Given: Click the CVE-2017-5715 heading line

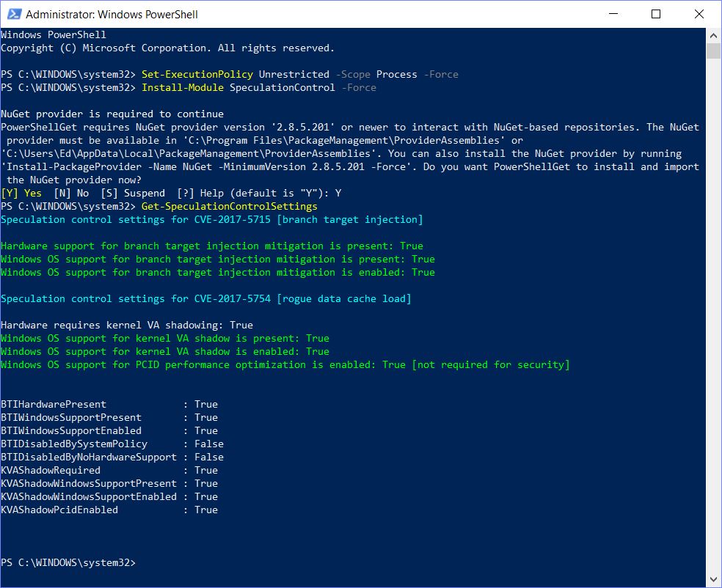Looking at the screenshot, I should pos(211,220).
